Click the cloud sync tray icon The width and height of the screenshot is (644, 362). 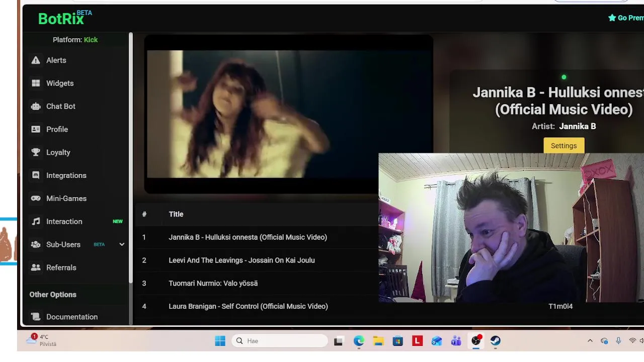(604, 341)
